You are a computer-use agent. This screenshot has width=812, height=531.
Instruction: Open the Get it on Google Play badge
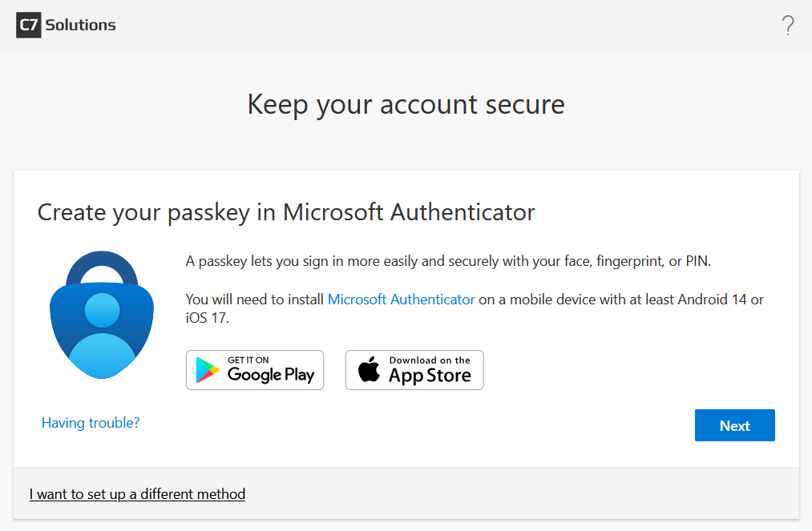pyautogui.click(x=255, y=370)
